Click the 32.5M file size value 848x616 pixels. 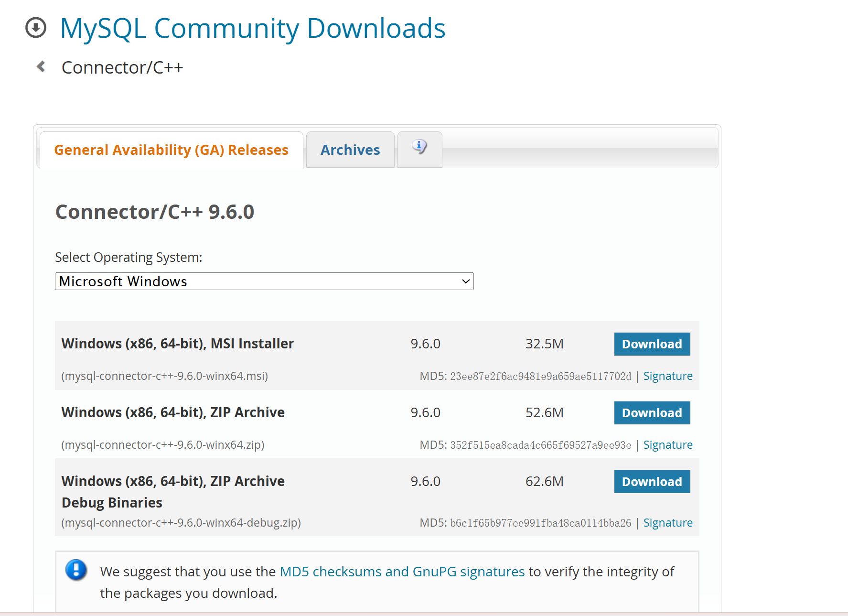click(x=545, y=344)
